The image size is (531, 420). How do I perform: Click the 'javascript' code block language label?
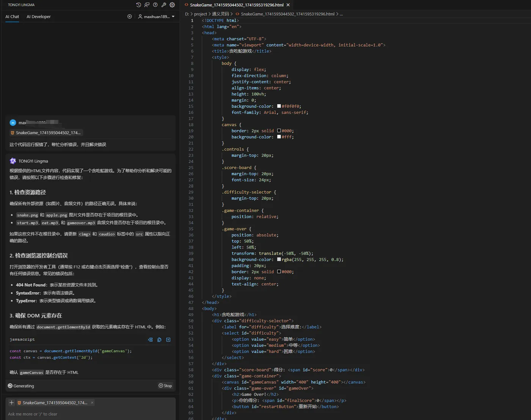click(22, 340)
